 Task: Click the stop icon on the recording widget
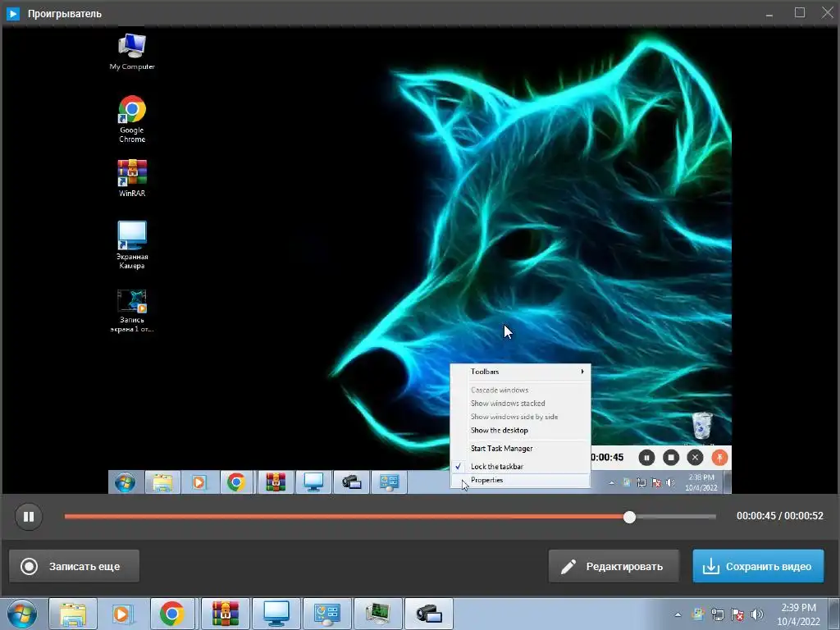[671, 458]
